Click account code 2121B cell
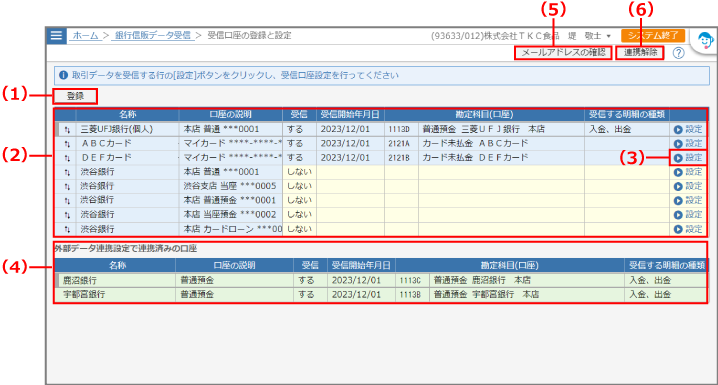Viewport: 718px width, 385px height. (401, 158)
